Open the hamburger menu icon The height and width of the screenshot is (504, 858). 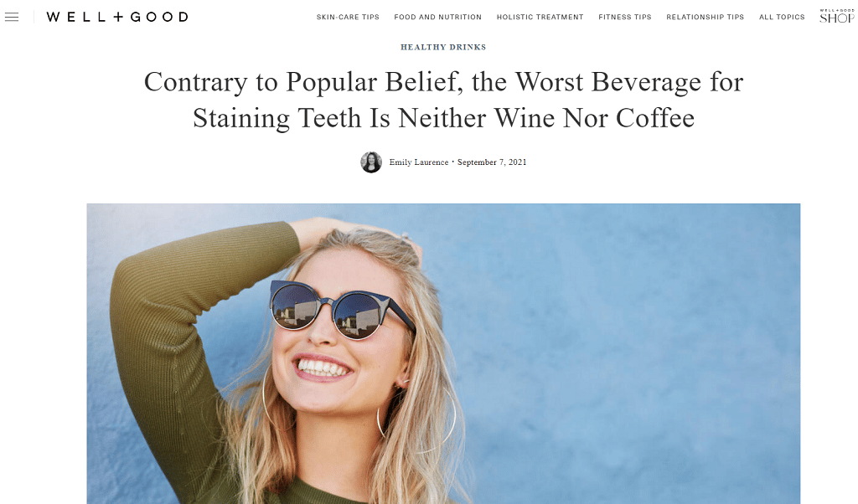12,17
